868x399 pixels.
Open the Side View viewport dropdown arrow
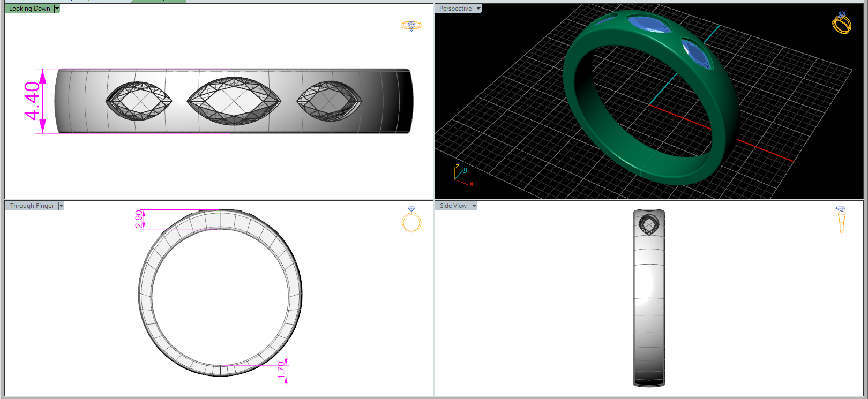tap(474, 206)
